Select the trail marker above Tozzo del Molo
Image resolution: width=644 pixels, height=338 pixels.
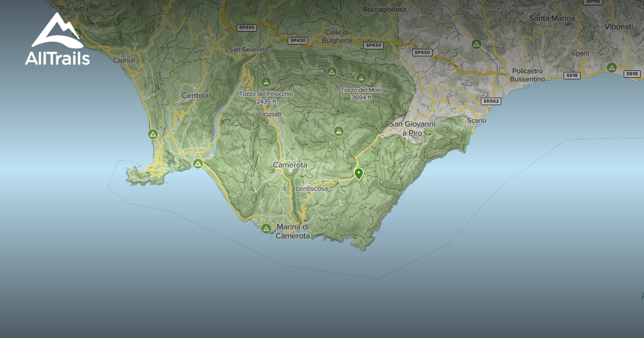(361, 78)
